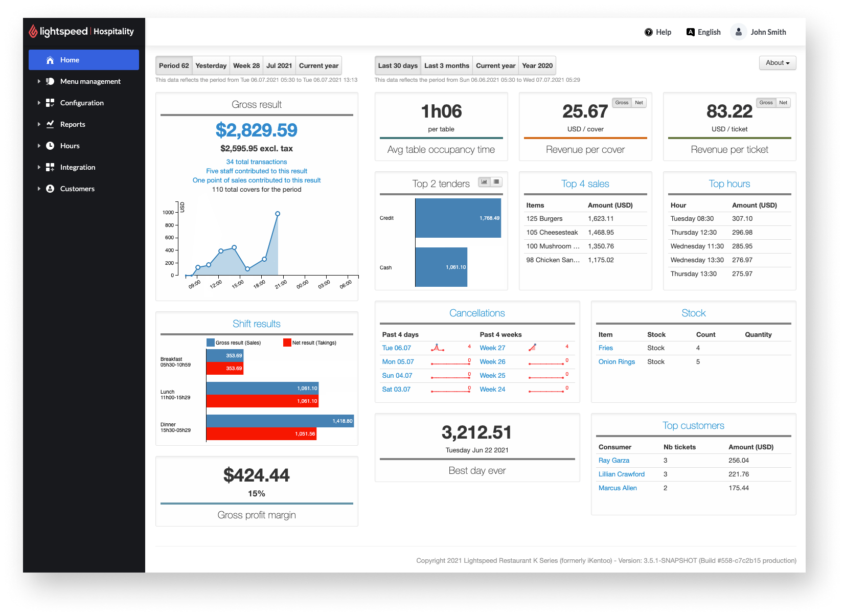The width and height of the screenshot is (844, 616).
Task: Click the Menu management icon
Action: [x=50, y=81]
